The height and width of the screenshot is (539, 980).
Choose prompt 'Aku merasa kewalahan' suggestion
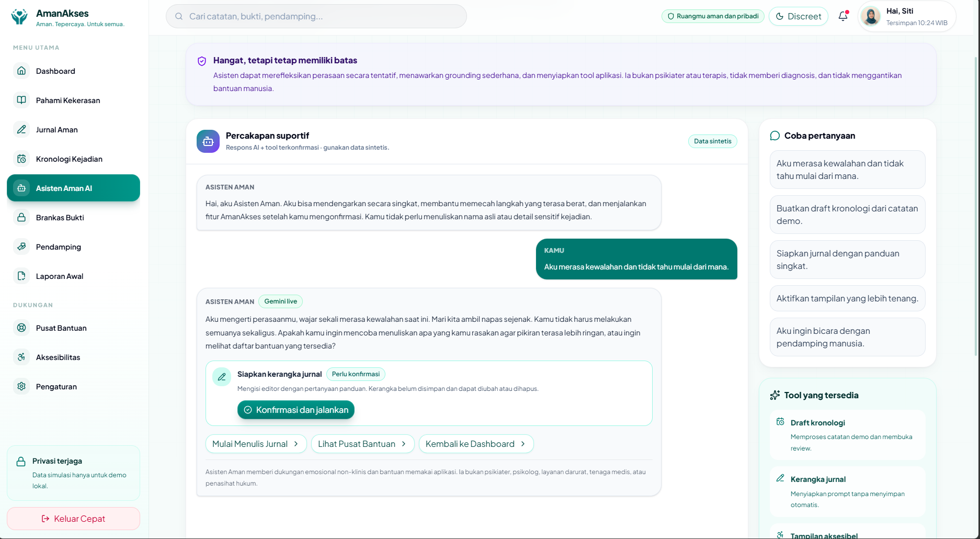[847, 170]
